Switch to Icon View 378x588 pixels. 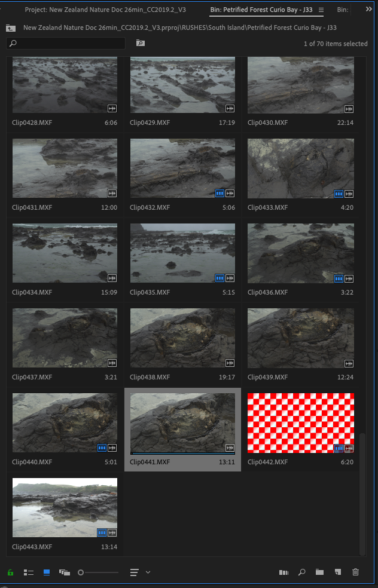pos(47,572)
